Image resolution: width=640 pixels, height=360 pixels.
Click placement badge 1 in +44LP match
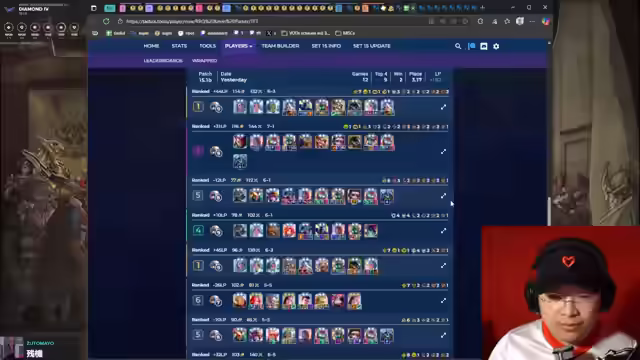pyautogui.click(x=198, y=107)
